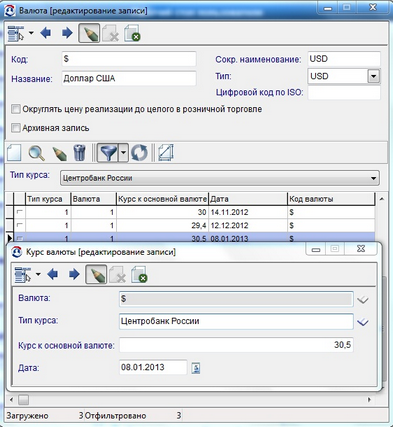Expand the list view arrow in Валюта toolbar
This screenshot has width=393, height=427.
coord(31,33)
